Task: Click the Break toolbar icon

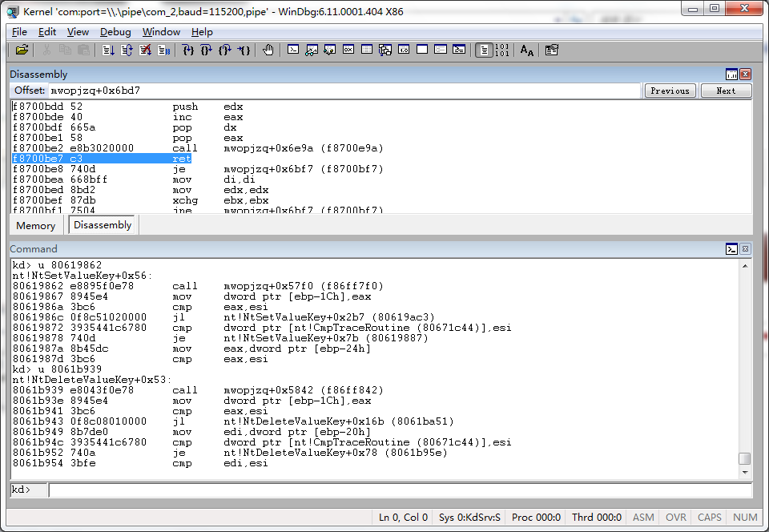Action: (163, 50)
